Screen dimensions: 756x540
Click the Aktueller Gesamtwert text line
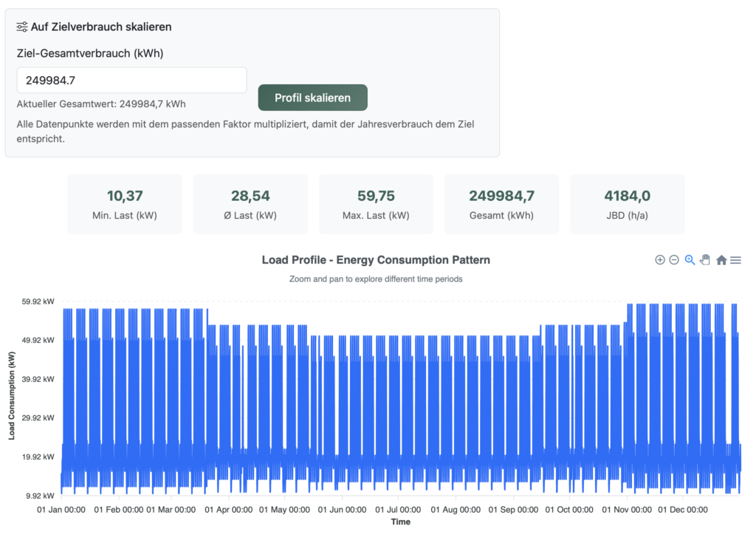(101, 104)
